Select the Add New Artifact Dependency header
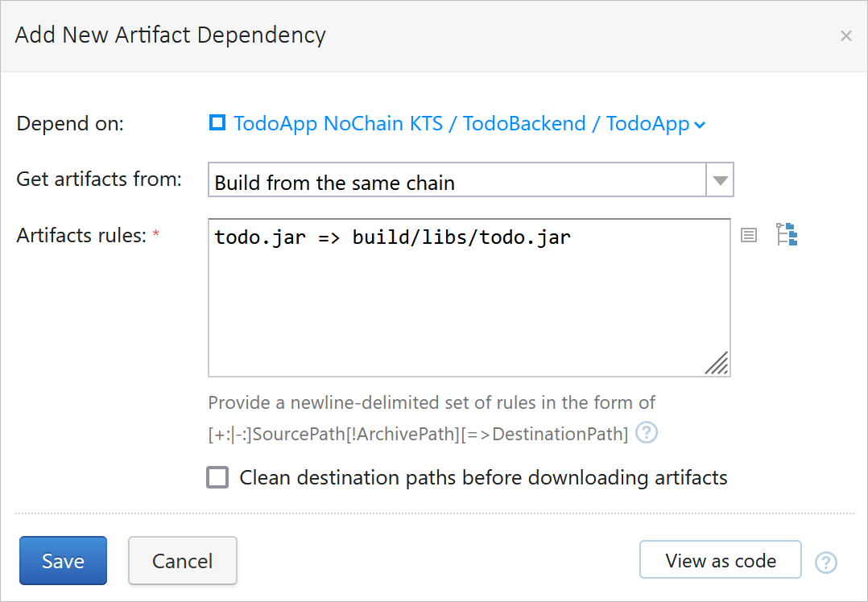 pyautogui.click(x=170, y=35)
